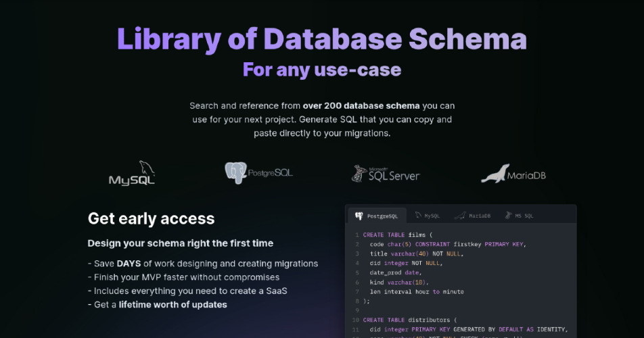Click code line with 'firstkey PRIMARY KEY'
The width and height of the screenshot is (644, 338).
point(448,245)
